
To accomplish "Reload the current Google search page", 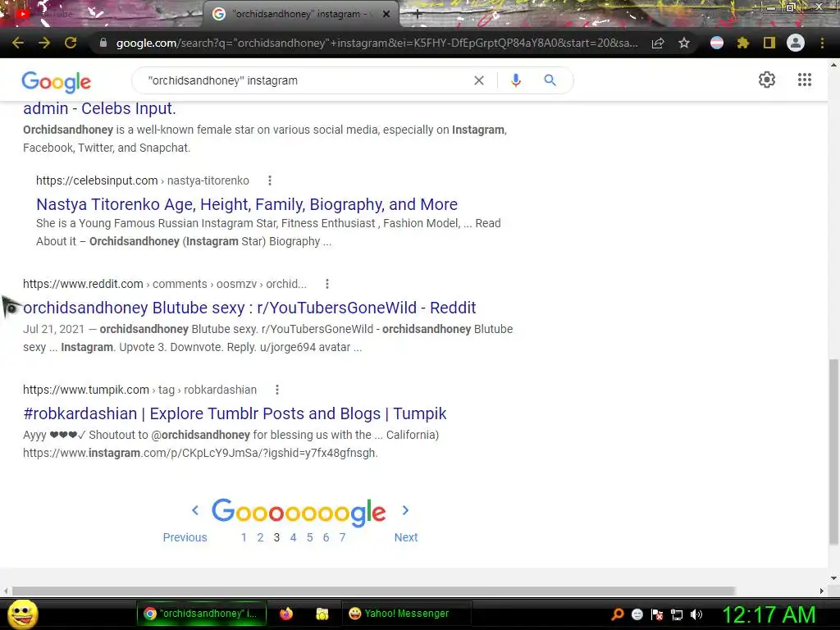I will tap(71, 43).
